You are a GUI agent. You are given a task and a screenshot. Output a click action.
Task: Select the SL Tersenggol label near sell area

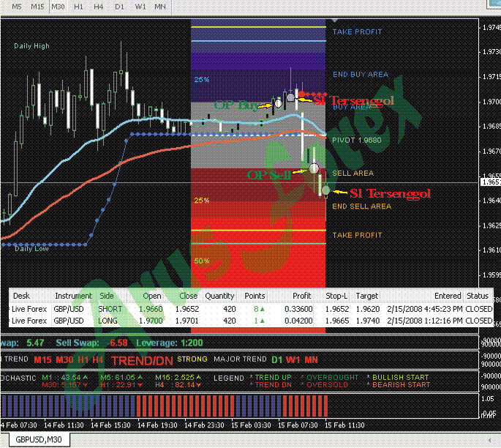(389, 193)
